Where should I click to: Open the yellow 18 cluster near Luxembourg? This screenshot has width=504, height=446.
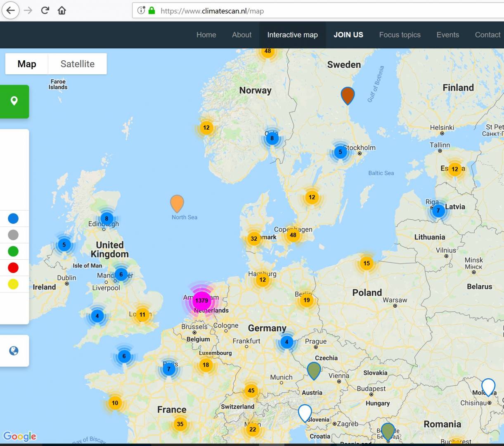point(206,365)
